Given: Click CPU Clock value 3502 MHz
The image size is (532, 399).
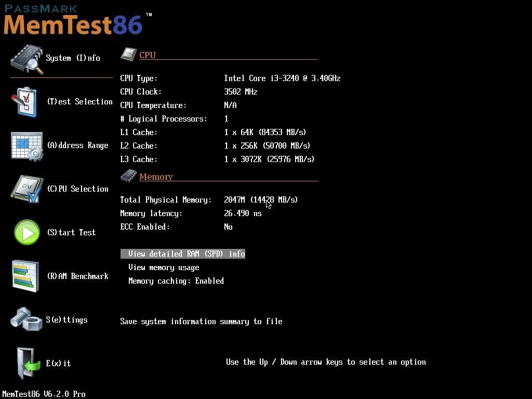Looking at the screenshot, I should click(x=241, y=91).
